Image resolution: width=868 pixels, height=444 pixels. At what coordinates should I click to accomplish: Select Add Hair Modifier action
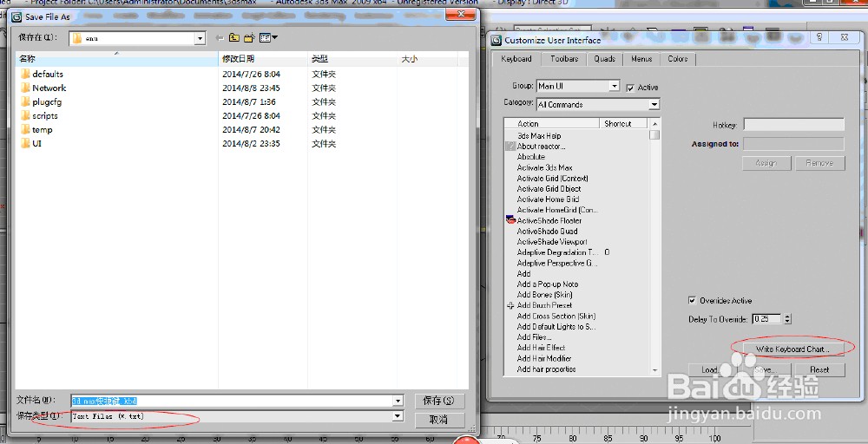tap(544, 358)
